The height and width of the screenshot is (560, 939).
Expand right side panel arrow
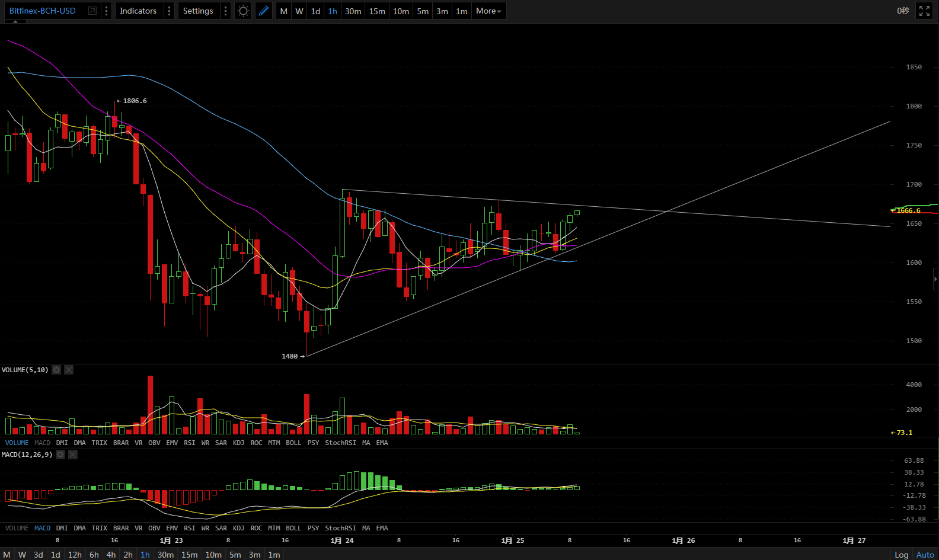click(936, 279)
